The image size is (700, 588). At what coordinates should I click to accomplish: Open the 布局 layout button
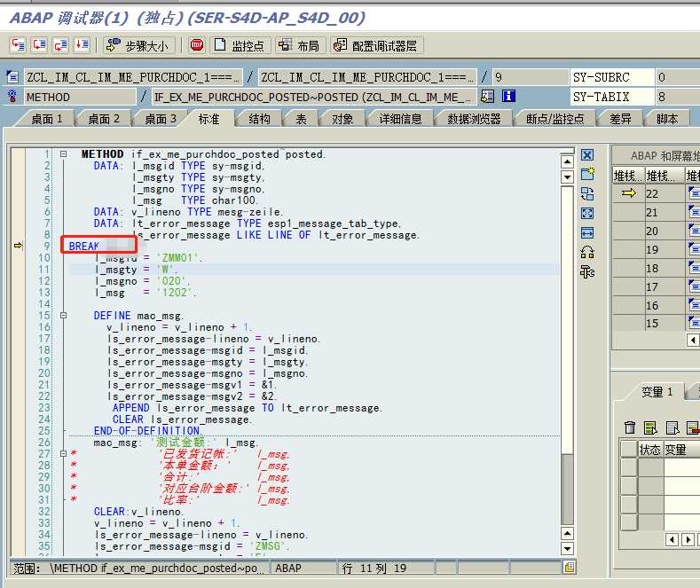coord(299,45)
